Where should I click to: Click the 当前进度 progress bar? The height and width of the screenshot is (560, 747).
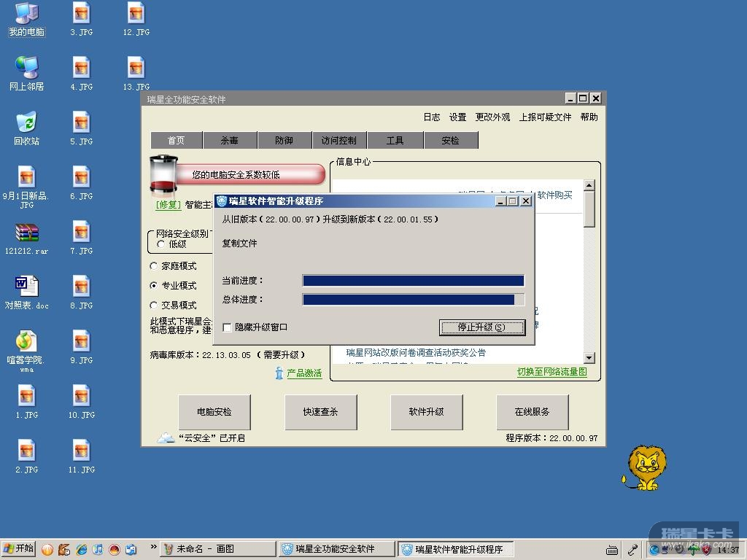point(414,281)
